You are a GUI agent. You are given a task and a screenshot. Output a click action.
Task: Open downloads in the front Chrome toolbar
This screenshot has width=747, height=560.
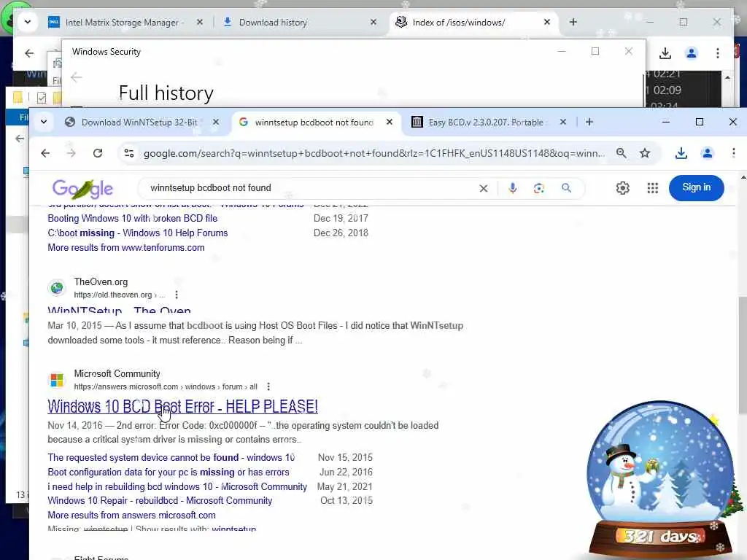coord(681,153)
